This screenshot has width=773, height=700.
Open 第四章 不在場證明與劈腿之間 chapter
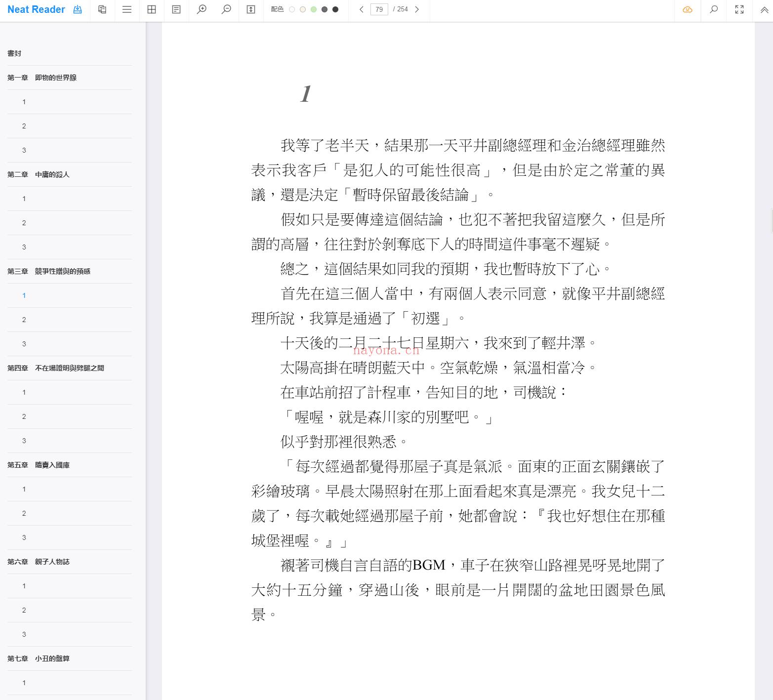(x=70, y=368)
